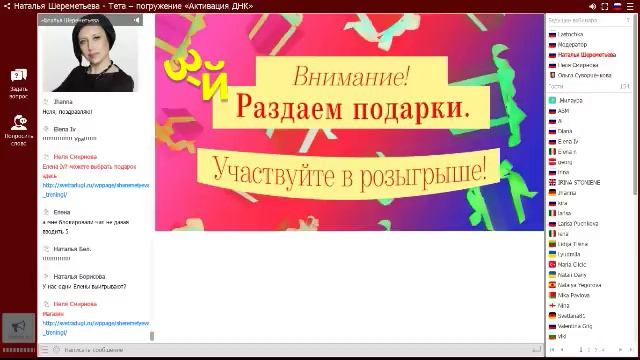The width and height of the screenshot is (640, 360).
Task: Select guest Natali Dariy in the list
Action: 572,275
